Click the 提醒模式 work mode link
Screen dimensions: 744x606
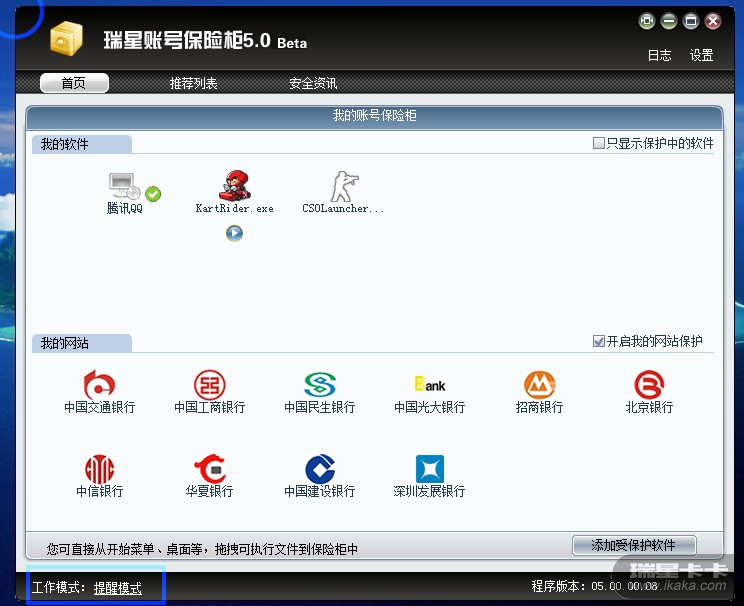[x=118, y=588]
